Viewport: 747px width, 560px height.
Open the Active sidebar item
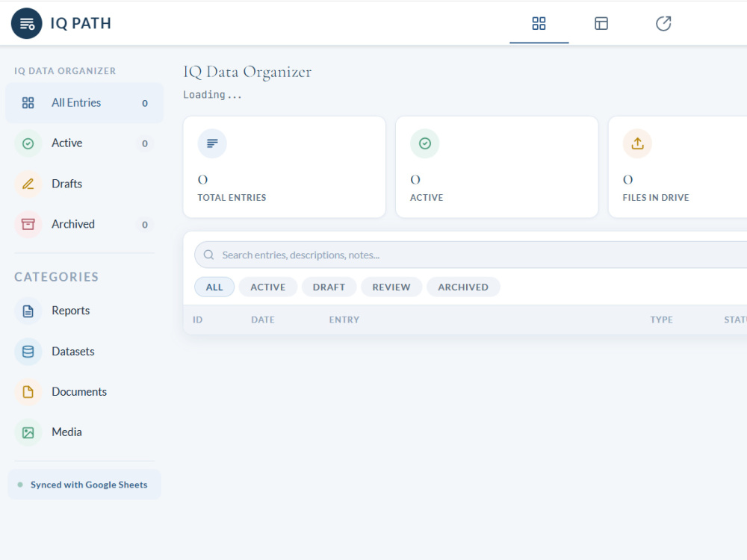(84, 143)
